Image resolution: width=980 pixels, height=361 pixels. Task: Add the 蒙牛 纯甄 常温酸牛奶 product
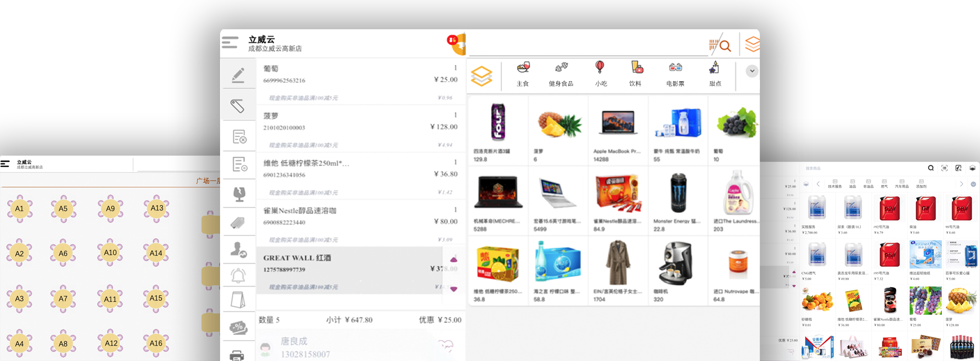click(678, 131)
